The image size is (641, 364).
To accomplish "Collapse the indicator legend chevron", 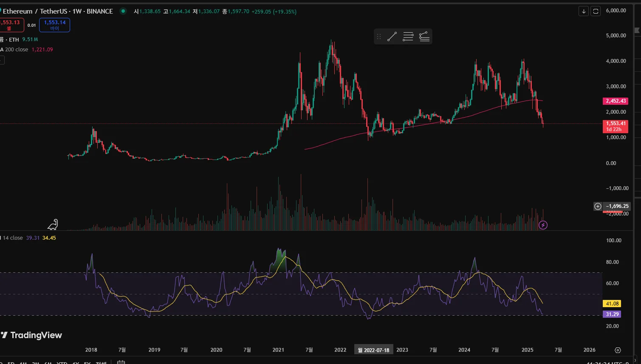I will 2,60.
